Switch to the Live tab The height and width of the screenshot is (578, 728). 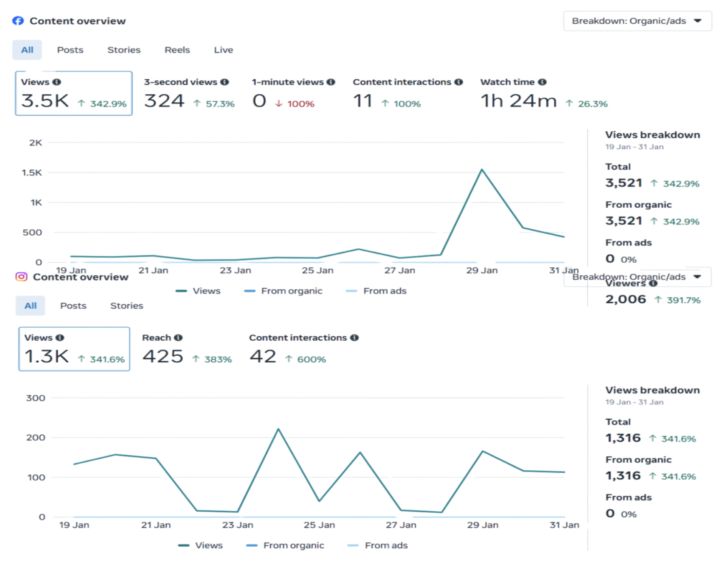coord(223,50)
